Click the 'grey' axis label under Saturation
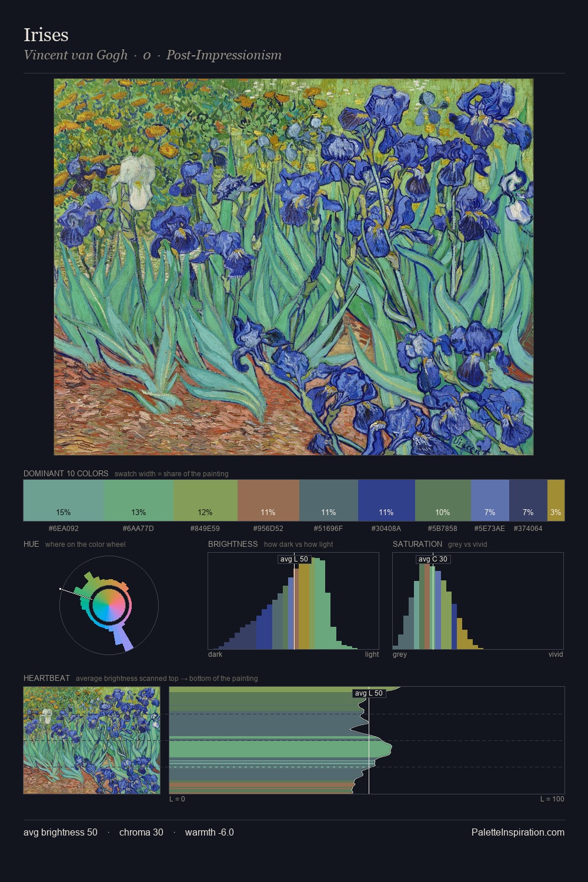The height and width of the screenshot is (882, 588). pos(400,654)
